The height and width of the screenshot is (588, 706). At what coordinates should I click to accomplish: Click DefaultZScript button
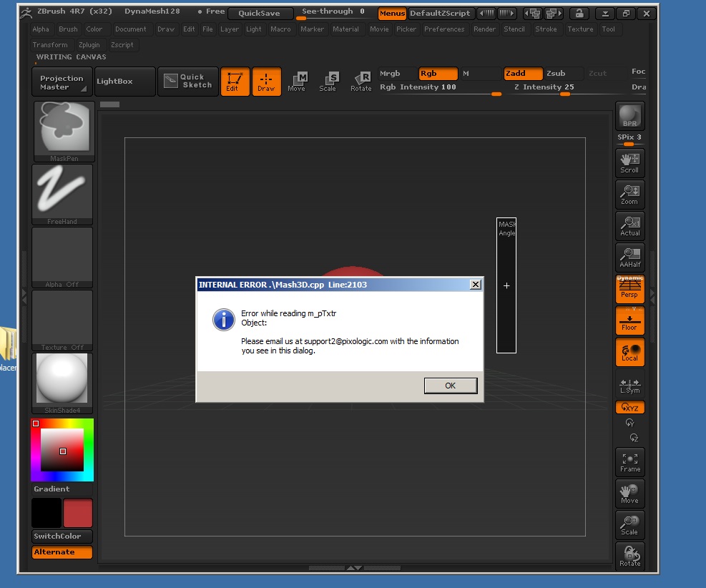click(x=441, y=14)
